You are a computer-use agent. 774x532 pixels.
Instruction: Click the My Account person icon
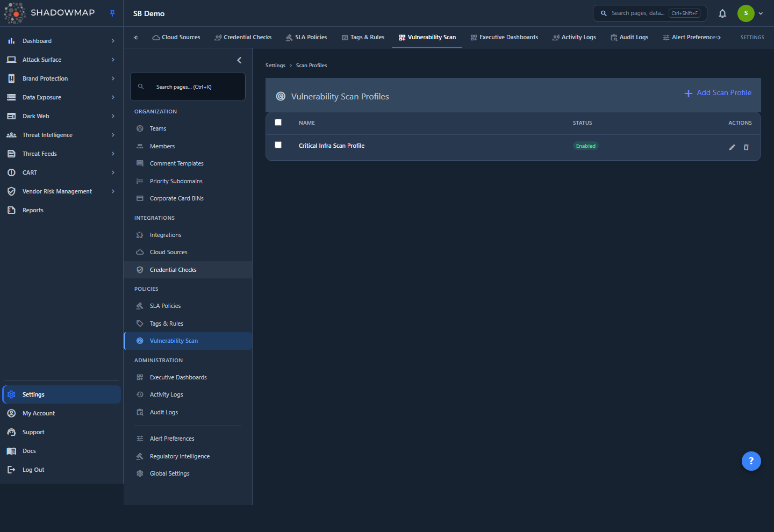coord(11,413)
